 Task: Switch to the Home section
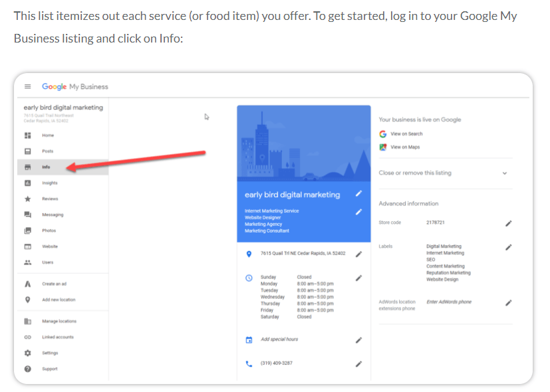pos(27,135)
